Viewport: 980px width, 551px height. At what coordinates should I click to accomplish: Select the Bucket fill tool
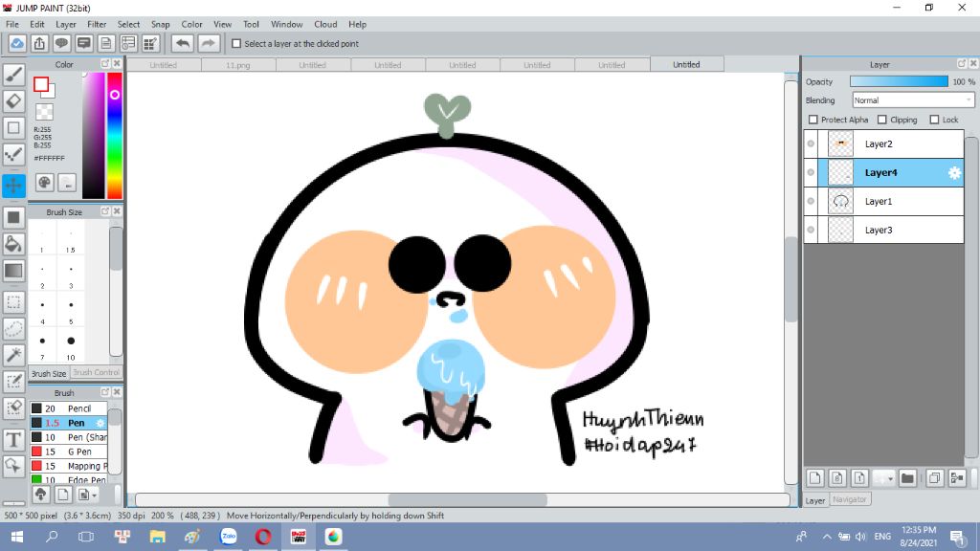[x=13, y=244]
